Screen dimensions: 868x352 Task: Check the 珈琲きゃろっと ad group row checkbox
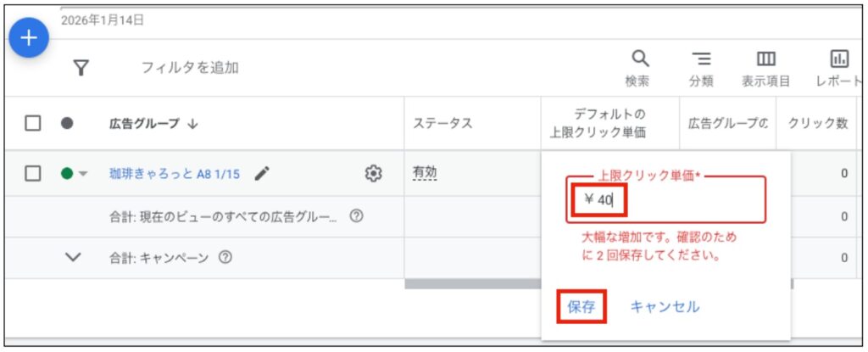point(33,174)
